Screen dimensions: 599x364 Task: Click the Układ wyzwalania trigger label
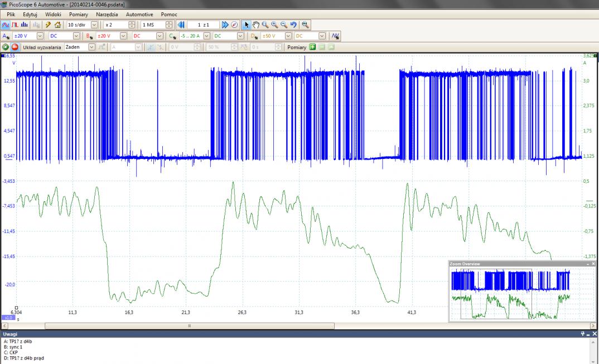[x=42, y=47]
